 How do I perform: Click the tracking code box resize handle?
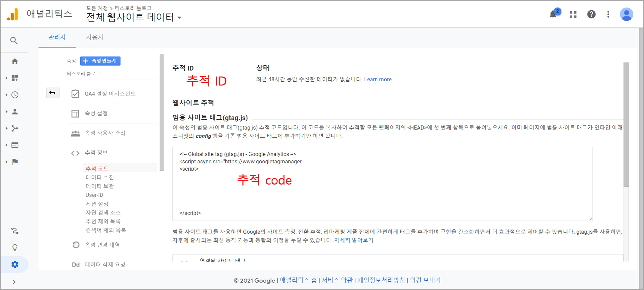click(590, 218)
